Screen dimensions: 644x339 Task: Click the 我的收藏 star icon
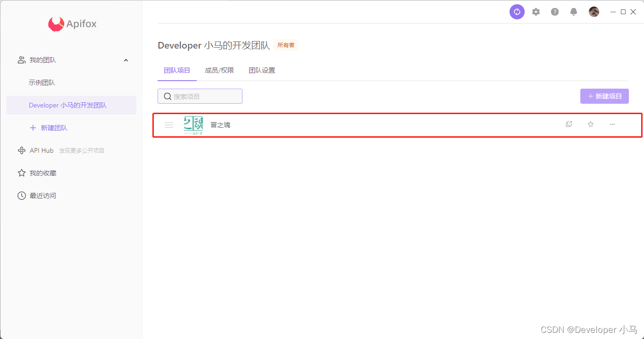22,173
